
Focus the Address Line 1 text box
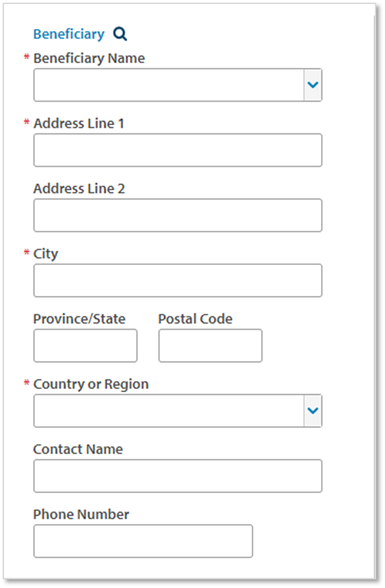pyautogui.click(x=178, y=150)
